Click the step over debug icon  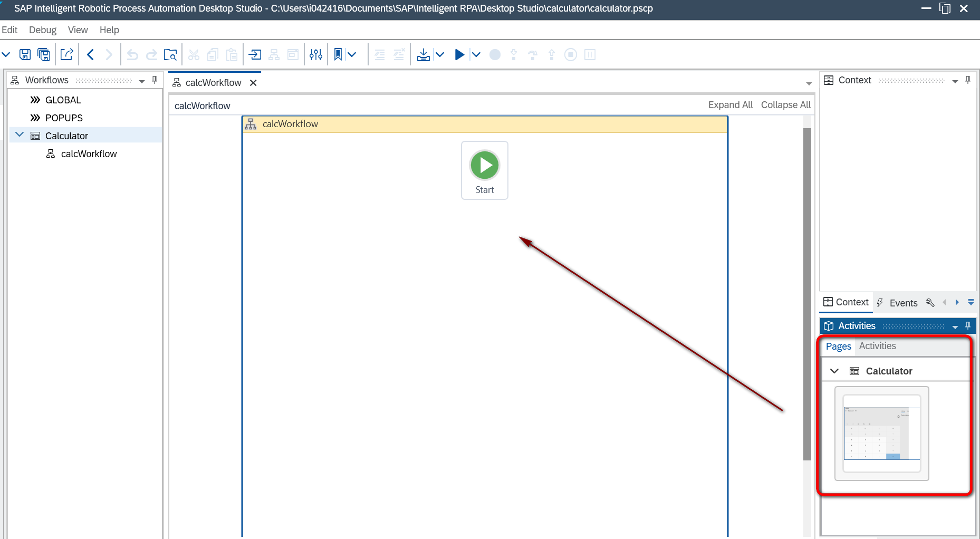[x=533, y=54]
